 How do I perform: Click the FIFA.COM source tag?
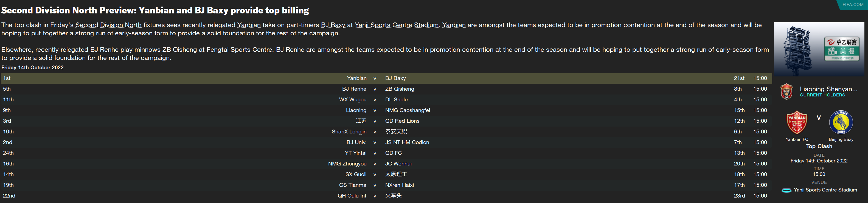click(853, 4)
